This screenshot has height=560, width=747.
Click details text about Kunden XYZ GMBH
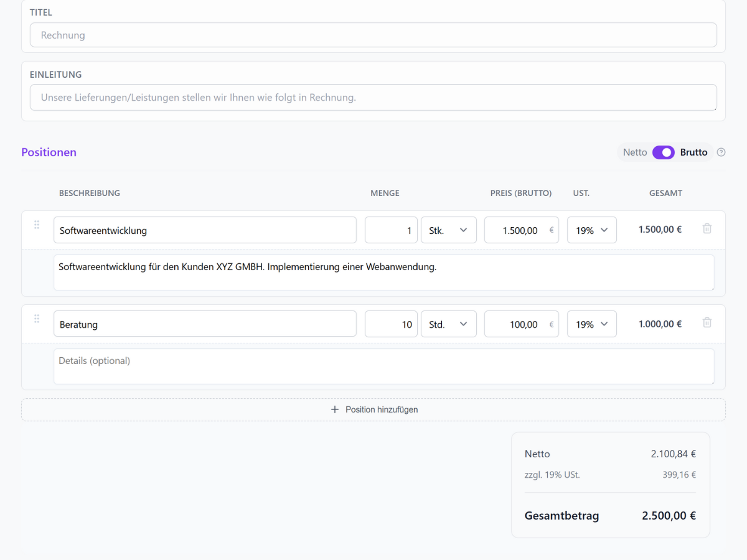point(383,273)
